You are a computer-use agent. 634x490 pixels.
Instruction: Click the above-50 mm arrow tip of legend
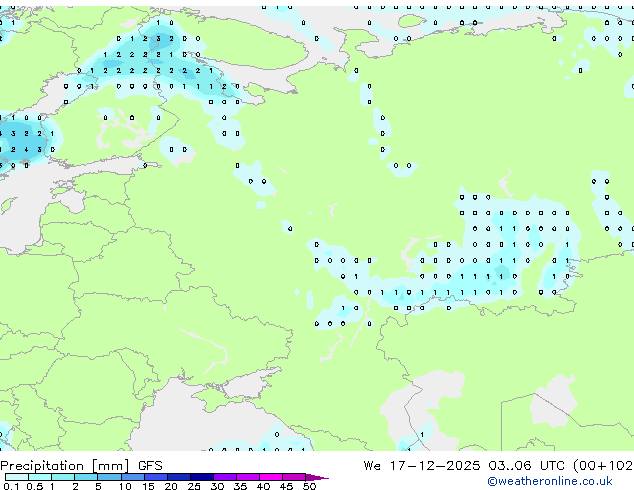click(x=317, y=477)
